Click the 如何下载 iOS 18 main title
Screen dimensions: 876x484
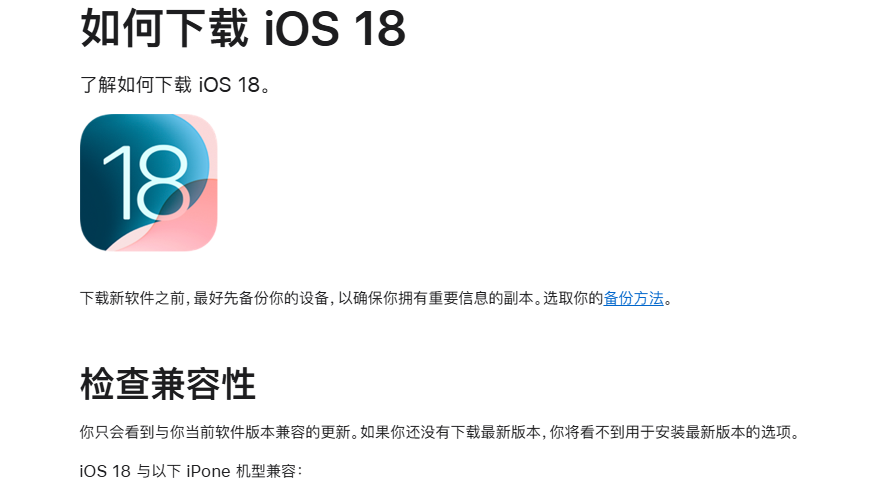point(243,28)
